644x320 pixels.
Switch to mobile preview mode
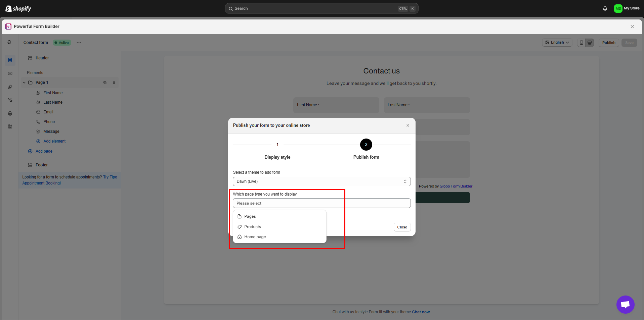point(581,43)
